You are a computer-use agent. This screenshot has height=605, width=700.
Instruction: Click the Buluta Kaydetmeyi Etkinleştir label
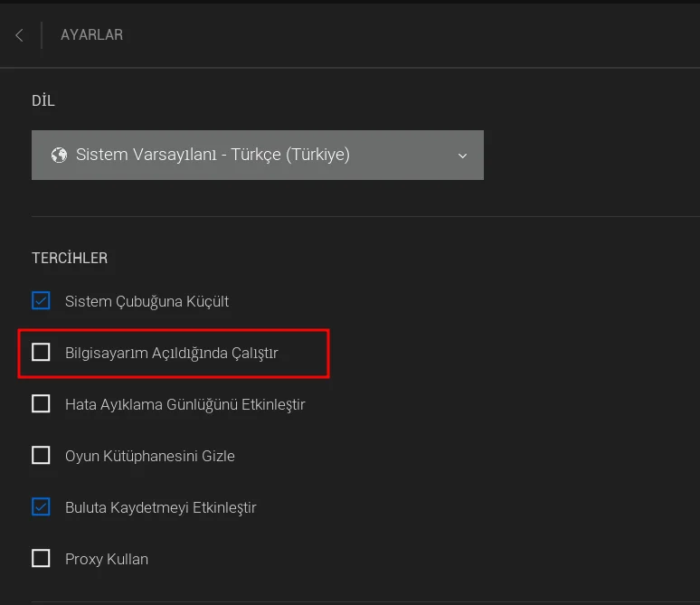[x=160, y=507]
